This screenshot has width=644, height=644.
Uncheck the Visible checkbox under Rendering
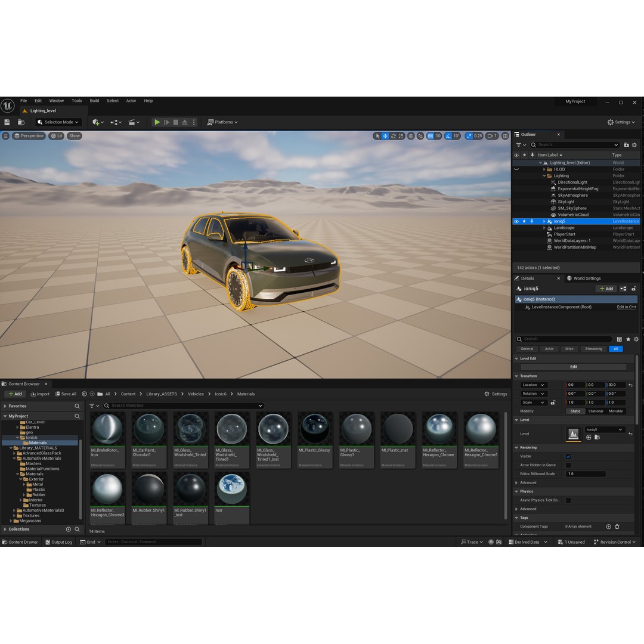(x=568, y=457)
